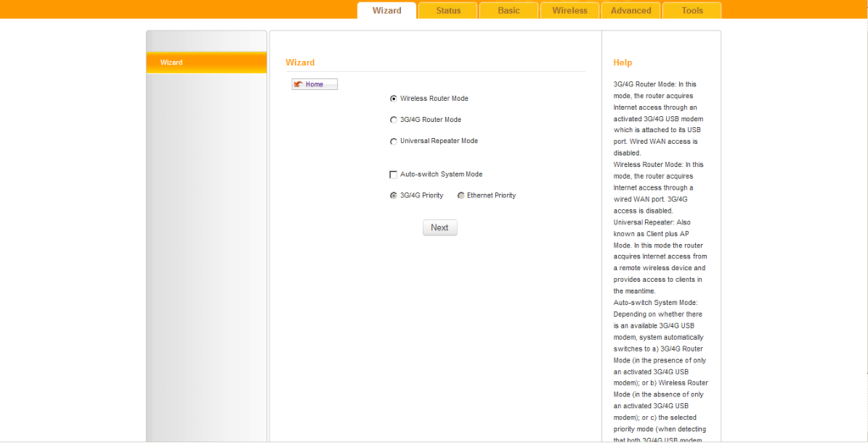Click the red bird icon on Home button
The width and height of the screenshot is (868, 443).
298,85
